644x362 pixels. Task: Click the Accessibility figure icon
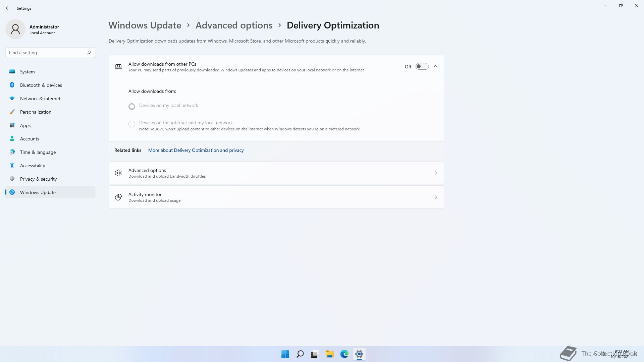tap(12, 165)
